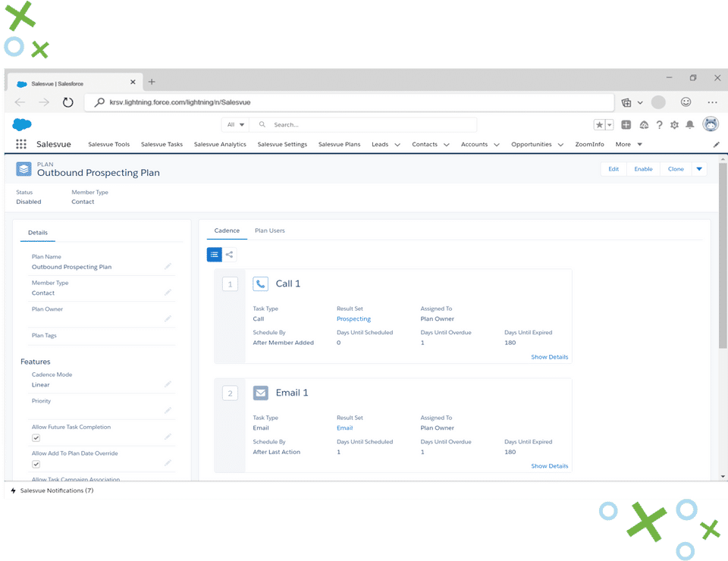The height and width of the screenshot is (561, 728).
Task: Click the browser address bar
Action: [x=349, y=102]
